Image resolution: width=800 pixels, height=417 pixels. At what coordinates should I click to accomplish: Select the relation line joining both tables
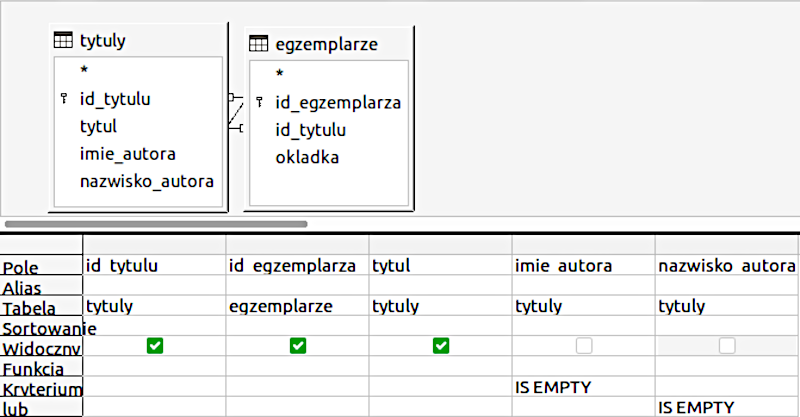(x=236, y=113)
